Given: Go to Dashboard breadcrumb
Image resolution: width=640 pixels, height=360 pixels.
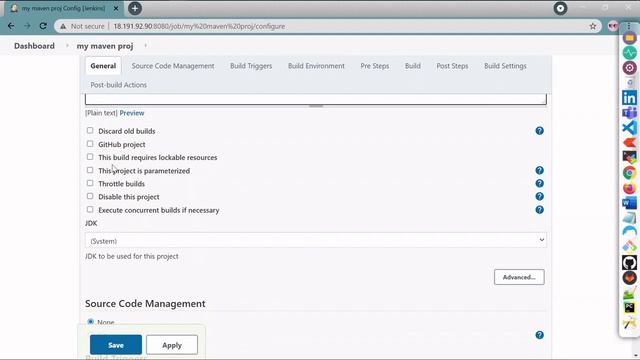Looking at the screenshot, I should point(34,46).
